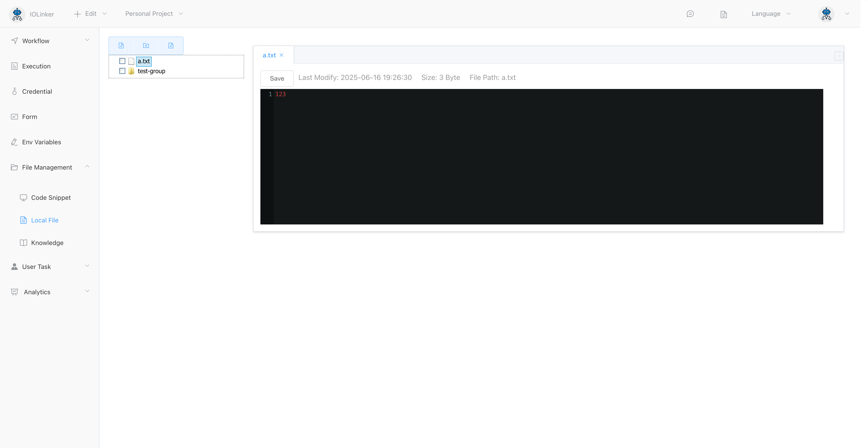The width and height of the screenshot is (868, 448).
Task: Click the new file icon
Action: [x=121, y=45]
